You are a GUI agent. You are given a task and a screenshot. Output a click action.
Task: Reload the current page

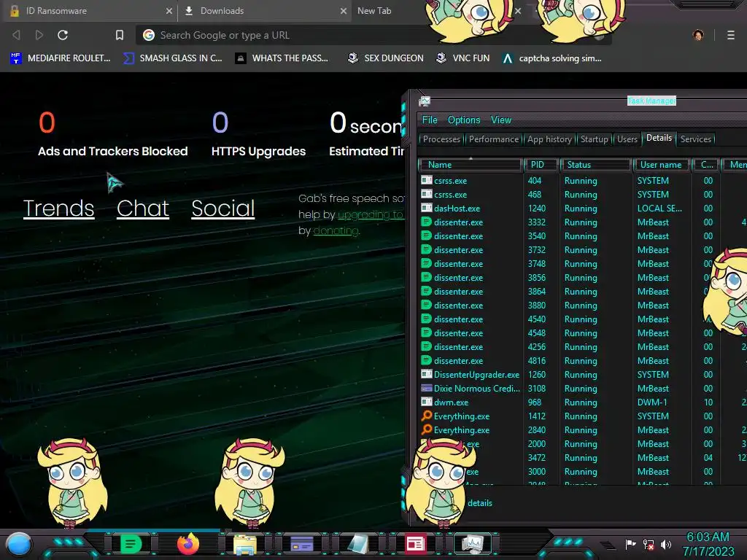[63, 35]
